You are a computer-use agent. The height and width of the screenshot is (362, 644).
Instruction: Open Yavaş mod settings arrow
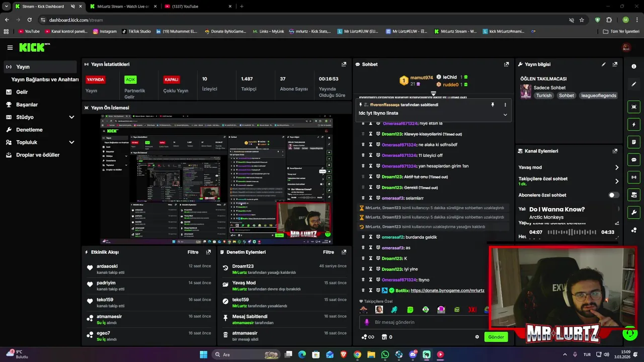click(617, 167)
